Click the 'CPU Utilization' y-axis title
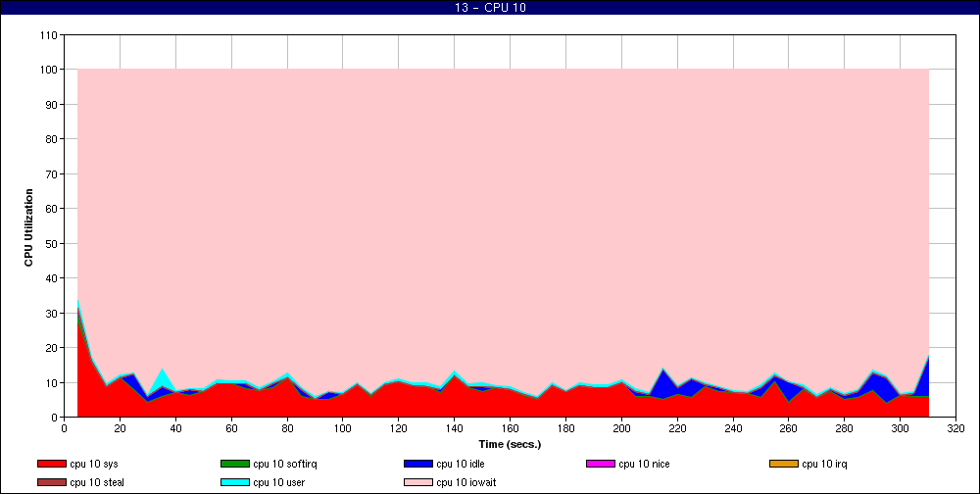Image resolution: width=980 pixels, height=494 pixels. pos(28,227)
